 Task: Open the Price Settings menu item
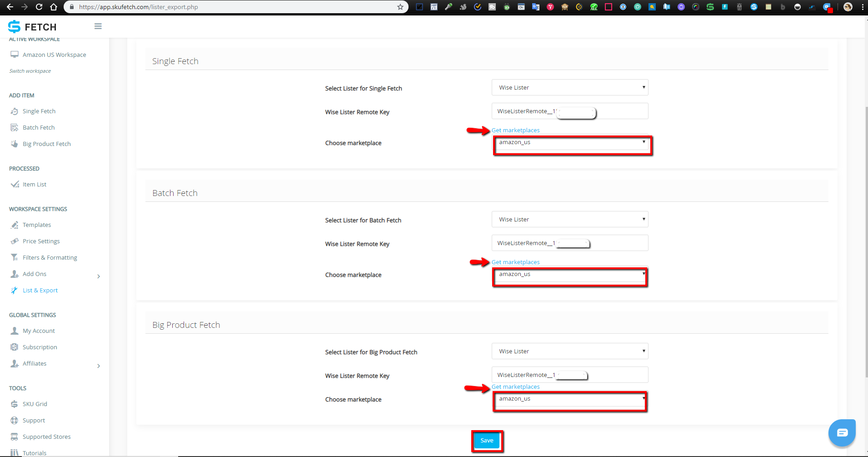coord(41,241)
